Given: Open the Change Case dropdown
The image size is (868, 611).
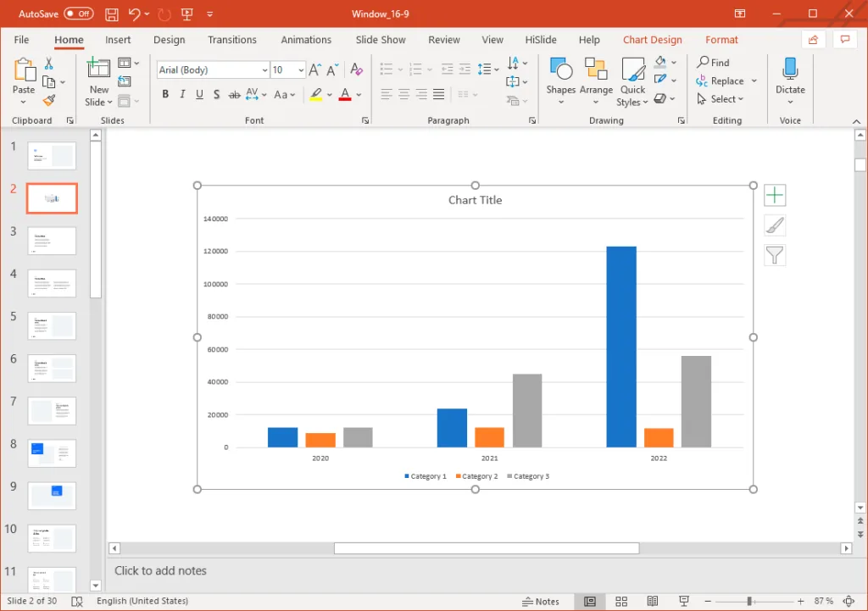Looking at the screenshot, I should tap(285, 95).
